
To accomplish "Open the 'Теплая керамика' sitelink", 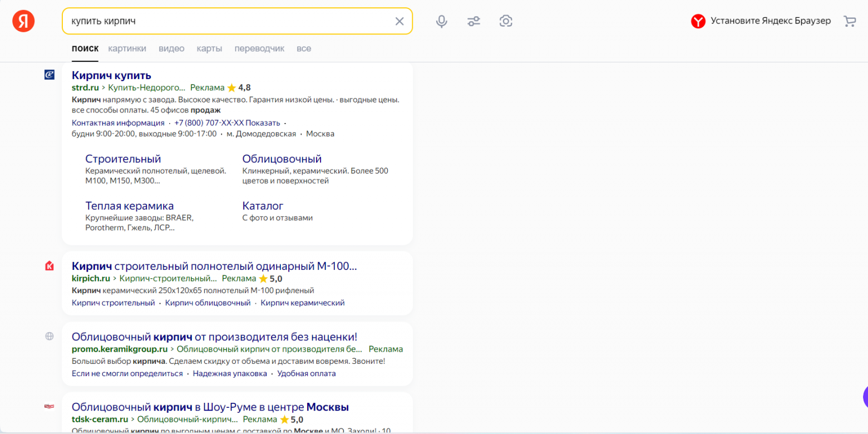I will (130, 206).
